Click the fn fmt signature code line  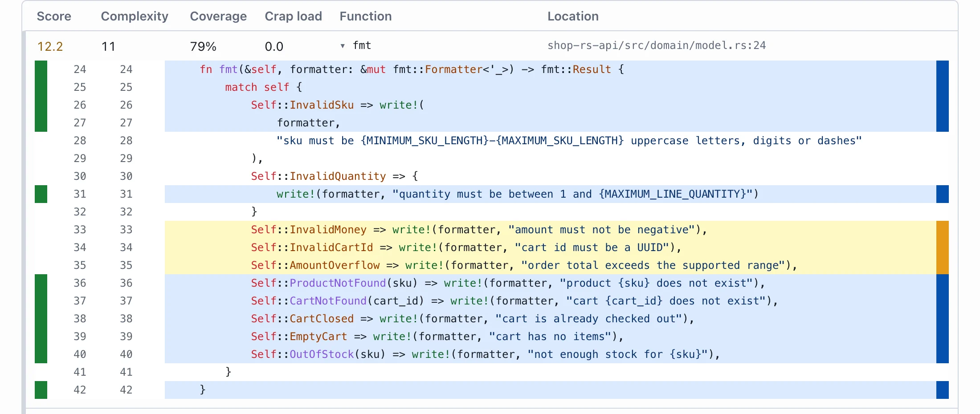tap(550, 69)
